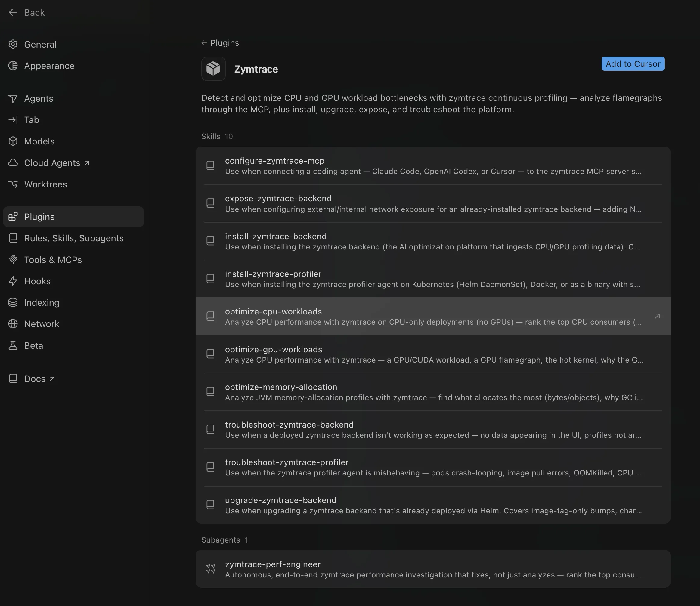Click the expose-zymtrace-backend skill book icon
This screenshot has height=606, width=700.
(210, 203)
